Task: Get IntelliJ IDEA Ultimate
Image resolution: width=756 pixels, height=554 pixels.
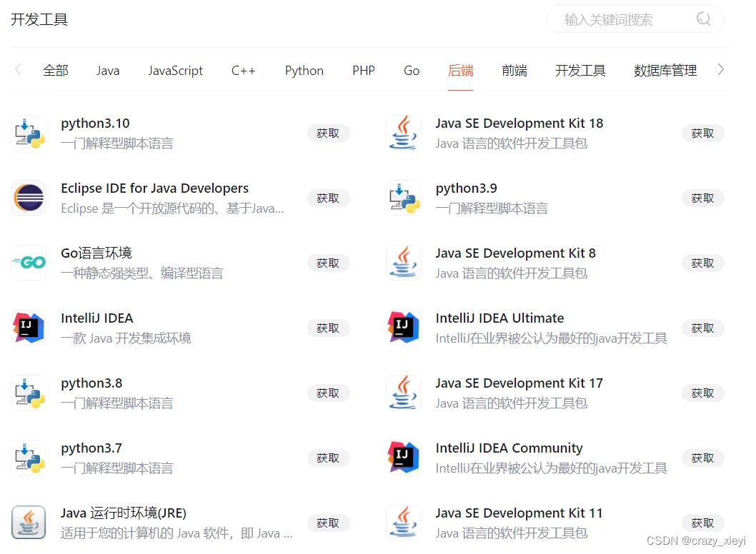Action: [x=703, y=328]
